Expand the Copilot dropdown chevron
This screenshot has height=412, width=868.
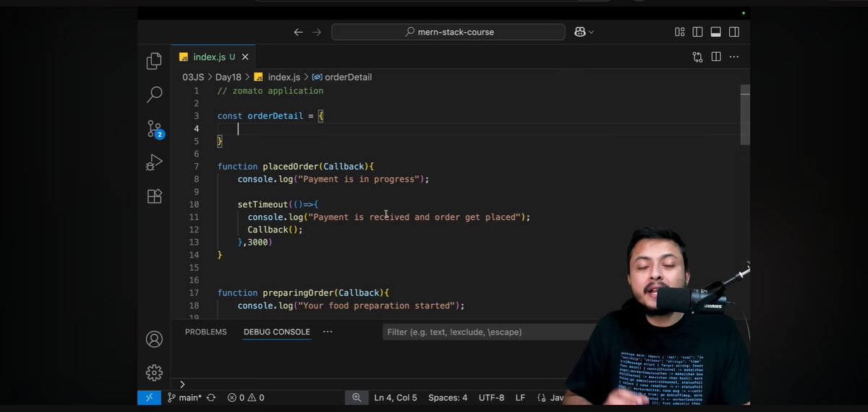(591, 32)
